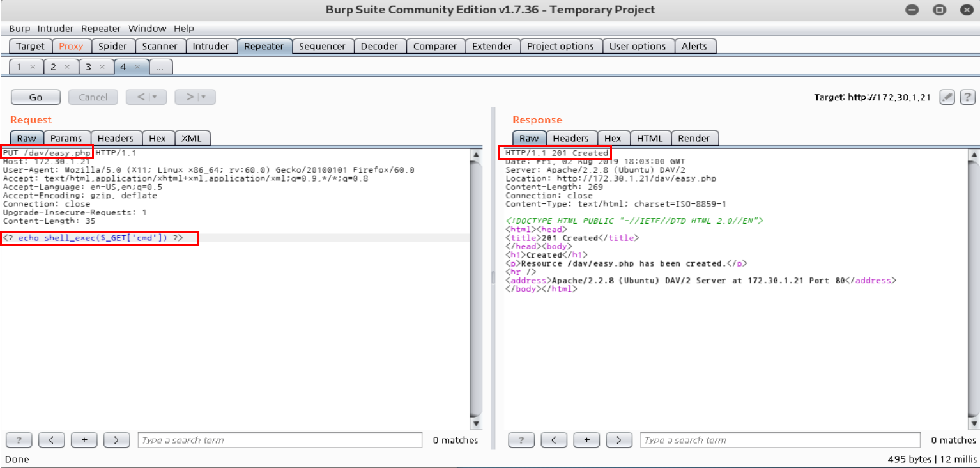The height and width of the screenshot is (468, 980).
Task: Click the Server: Apache/2.2.8 response header
Action: point(595,170)
